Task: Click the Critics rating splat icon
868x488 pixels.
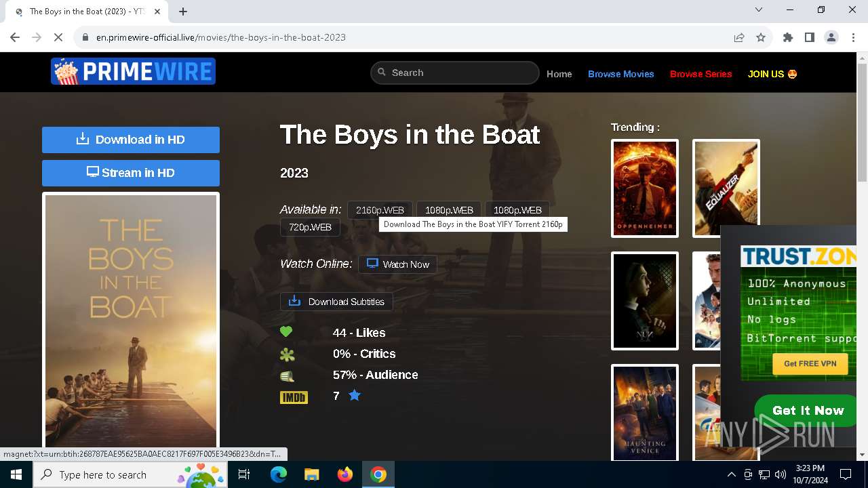Action: [x=288, y=354]
